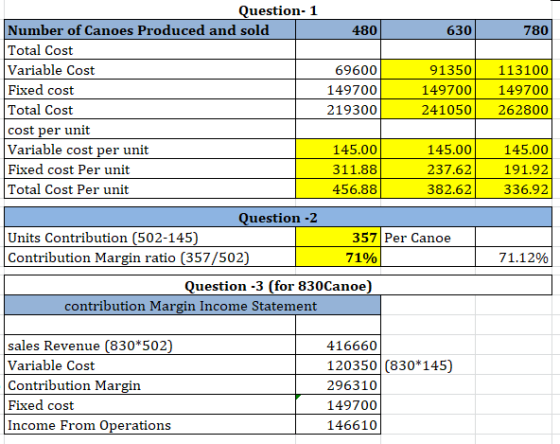Select the income from operations value 146610
560x444 pixels.
pos(338,424)
